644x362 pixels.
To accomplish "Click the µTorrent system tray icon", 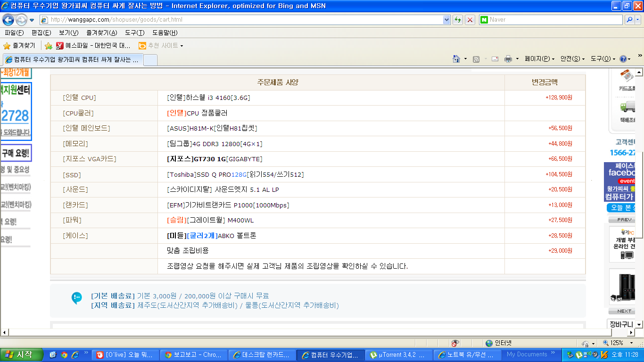I will (x=579, y=355).
